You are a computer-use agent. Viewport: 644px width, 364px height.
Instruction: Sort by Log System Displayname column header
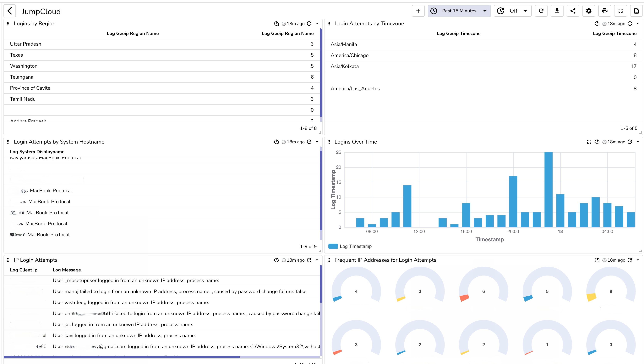37,152
